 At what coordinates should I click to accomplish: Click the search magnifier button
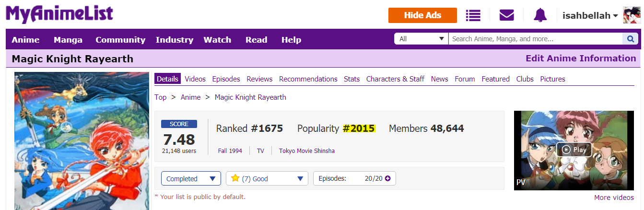pos(630,39)
